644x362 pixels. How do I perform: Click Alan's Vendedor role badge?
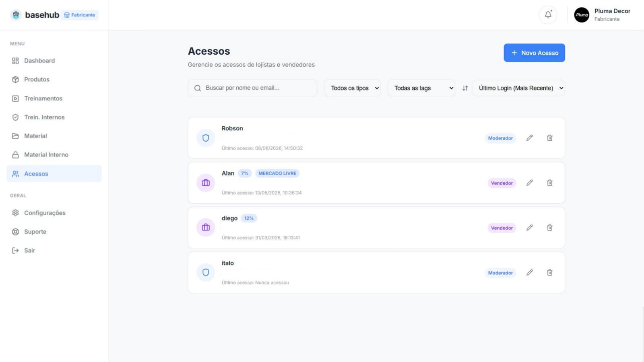pyautogui.click(x=502, y=183)
